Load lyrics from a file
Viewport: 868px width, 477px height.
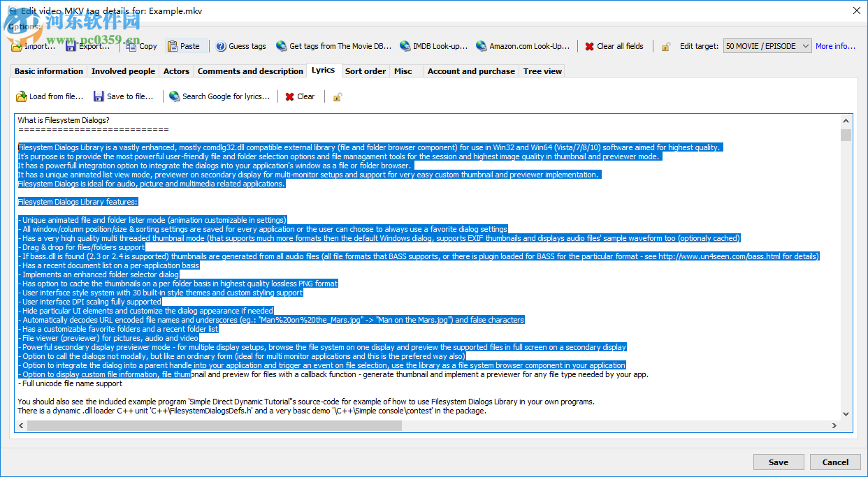[x=50, y=96]
